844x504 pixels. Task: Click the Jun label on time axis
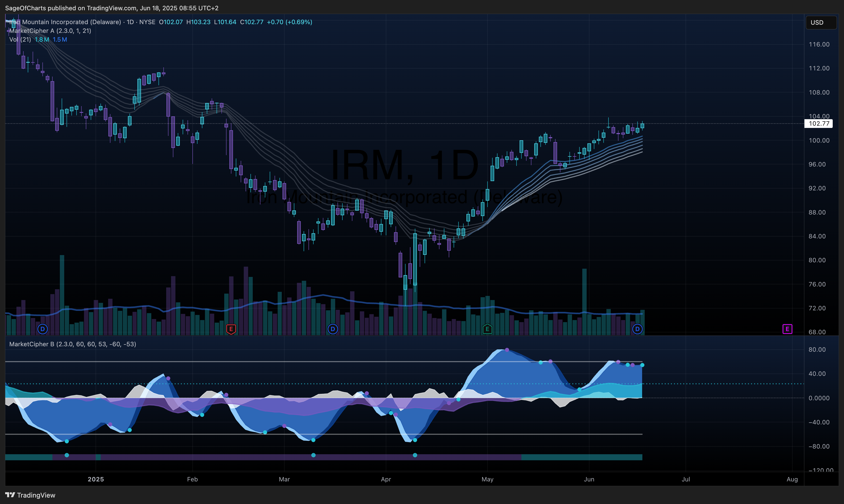tap(589, 479)
